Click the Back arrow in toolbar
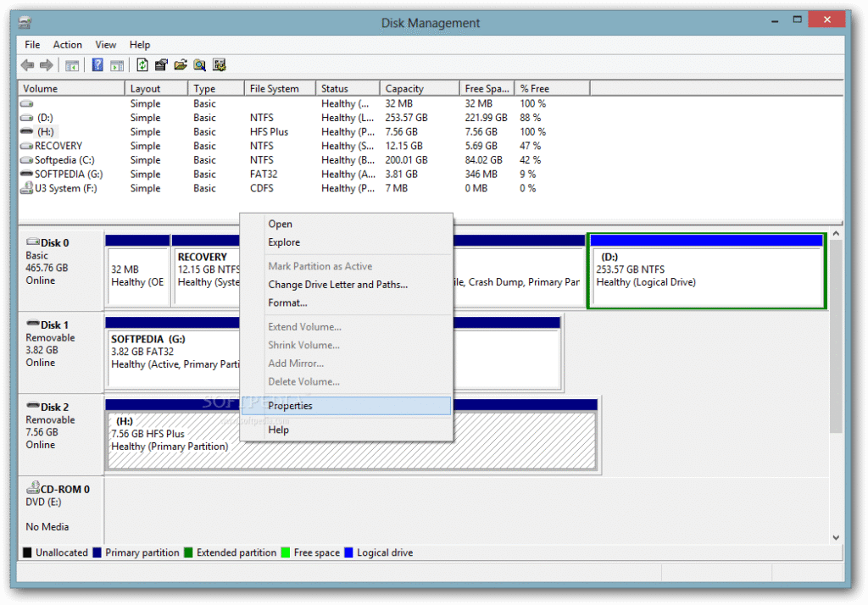The width and height of the screenshot is (868, 605). pos(27,65)
